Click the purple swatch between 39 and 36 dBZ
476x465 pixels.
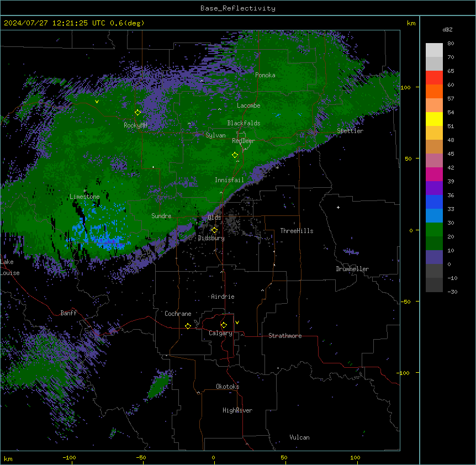coord(434,188)
